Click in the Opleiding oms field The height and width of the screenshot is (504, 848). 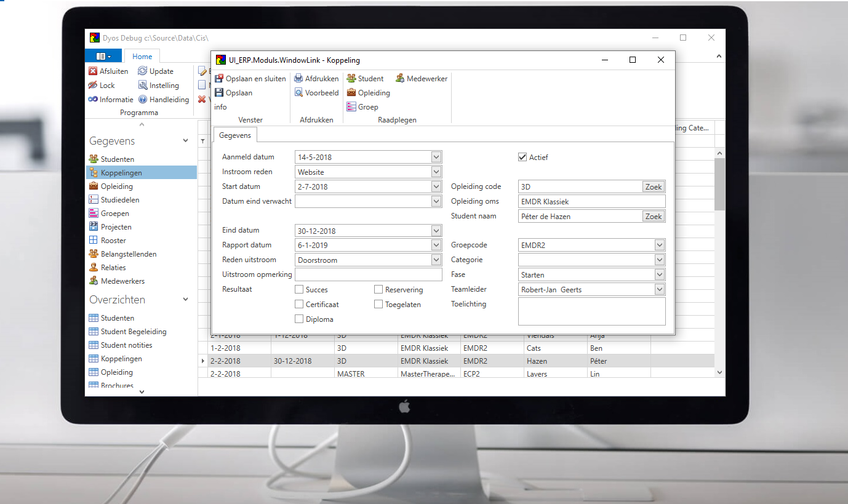[x=592, y=201]
